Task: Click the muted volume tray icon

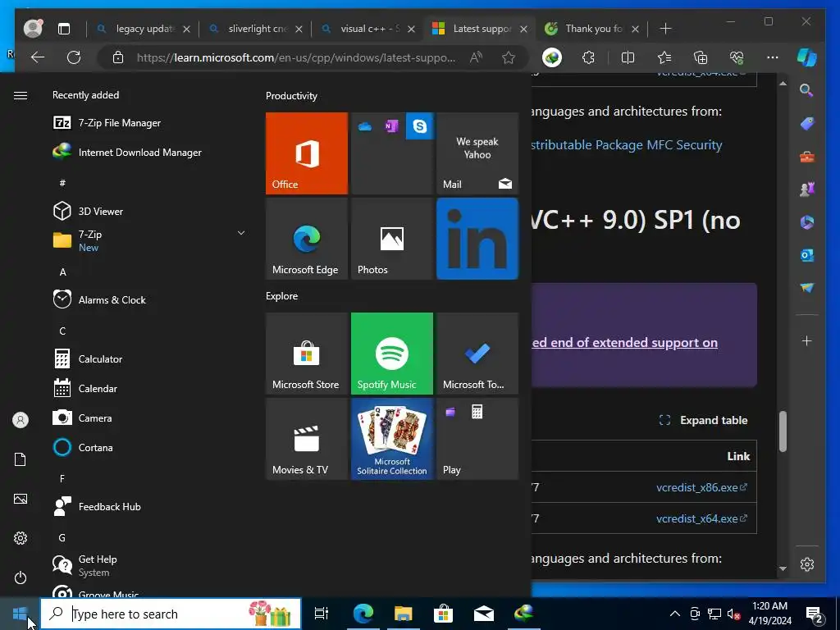Action: (x=733, y=614)
